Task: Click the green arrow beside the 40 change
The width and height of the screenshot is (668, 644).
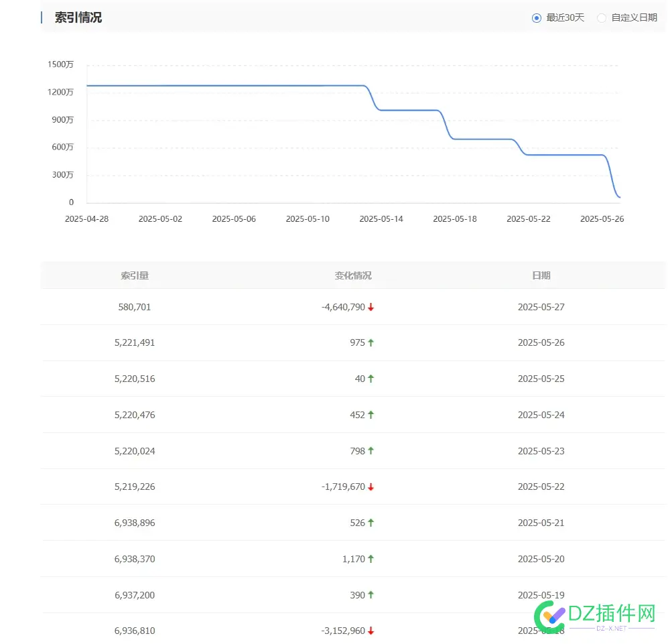Action: [x=371, y=379]
